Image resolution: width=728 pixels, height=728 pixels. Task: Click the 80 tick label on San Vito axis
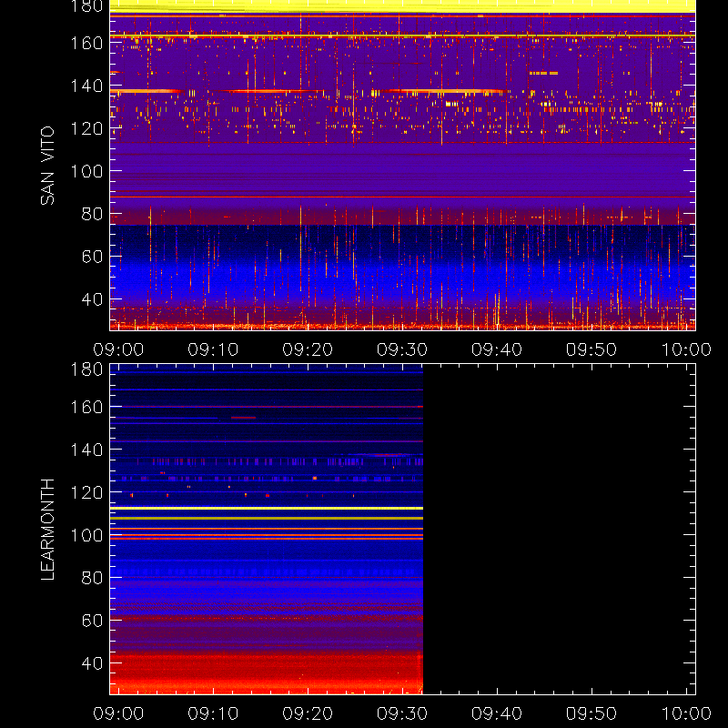(93, 214)
